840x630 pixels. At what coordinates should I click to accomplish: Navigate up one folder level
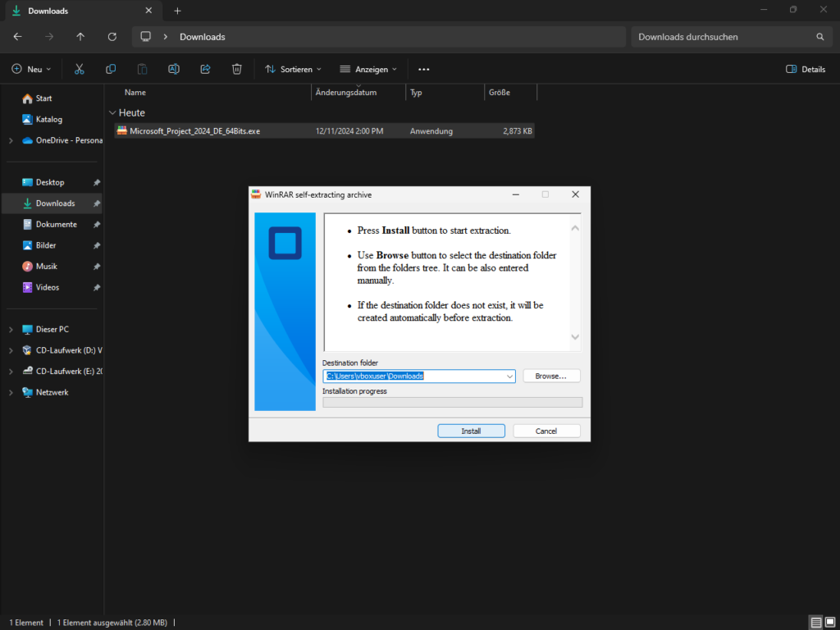coord(80,37)
